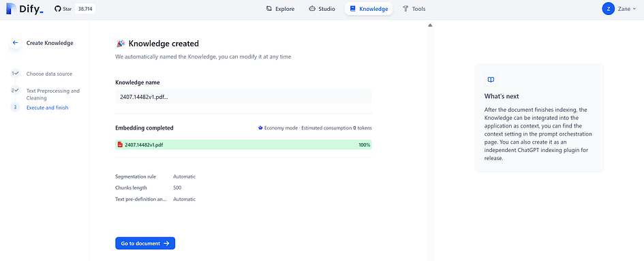Switch to the Studio tab
The image size is (644, 261).
322,9
